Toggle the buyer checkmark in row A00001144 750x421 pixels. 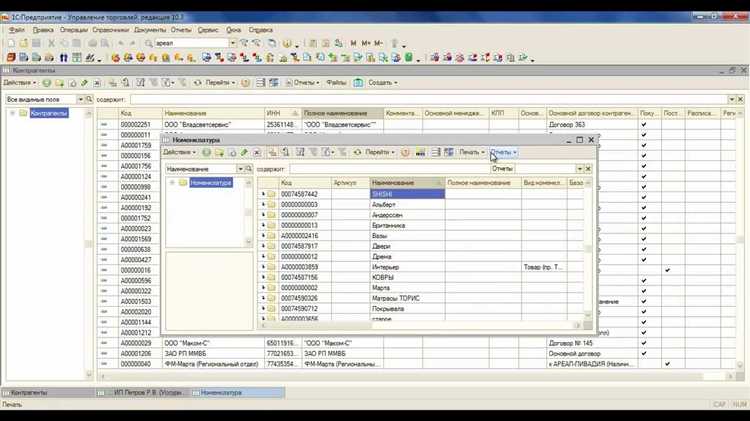(644, 322)
